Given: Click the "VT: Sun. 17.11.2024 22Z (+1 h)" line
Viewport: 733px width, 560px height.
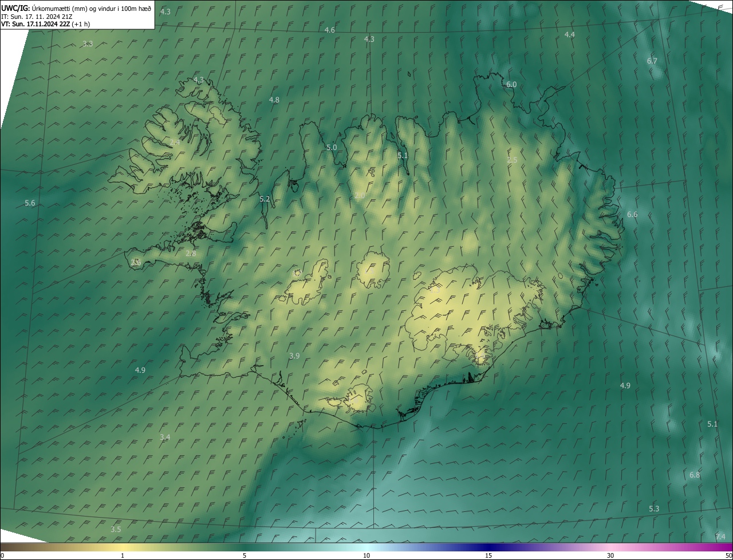Looking at the screenshot, I should 45,24.
